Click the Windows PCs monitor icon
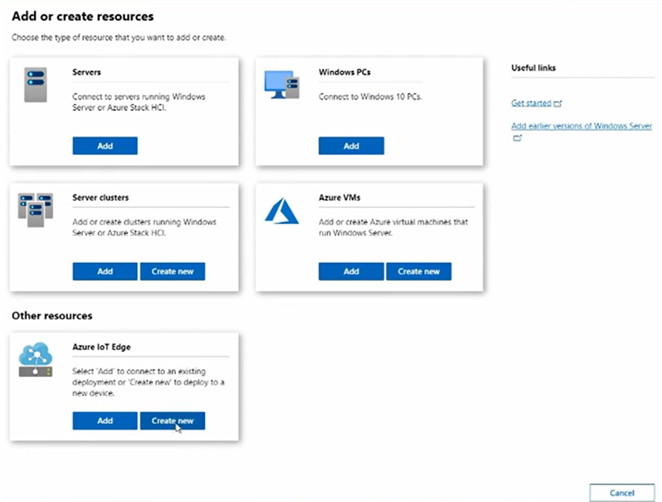662x502 pixels. tap(282, 84)
